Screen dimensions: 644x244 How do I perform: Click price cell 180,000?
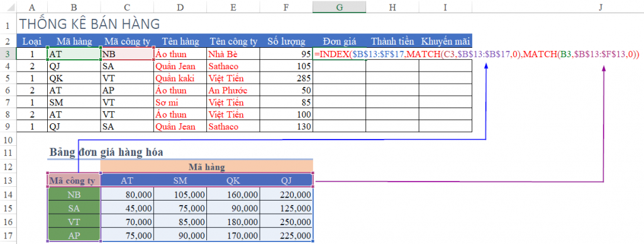(233, 222)
